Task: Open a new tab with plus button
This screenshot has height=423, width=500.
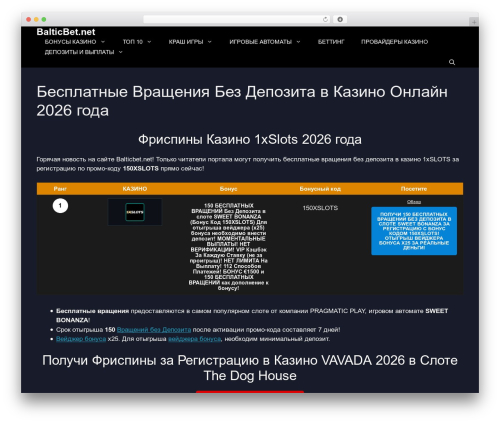Action: point(474,22)
